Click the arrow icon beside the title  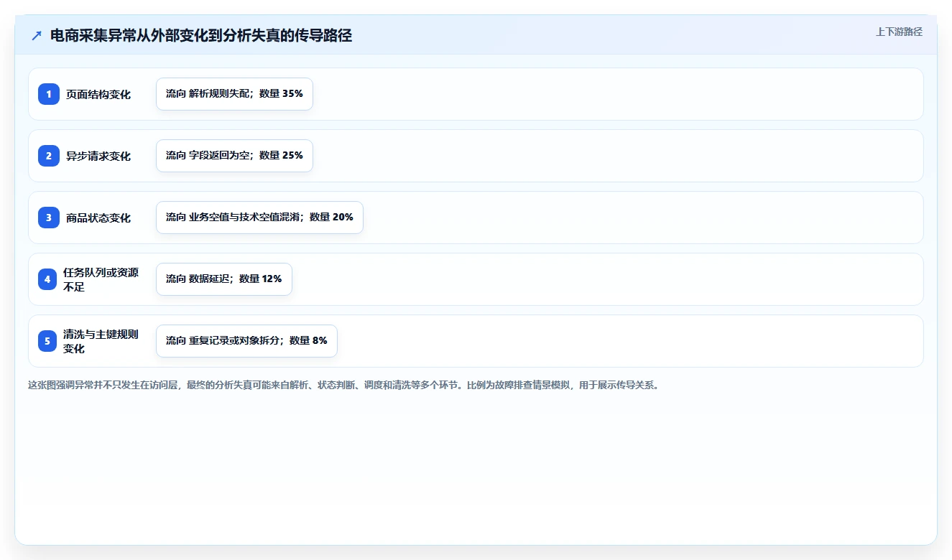(x=37, y=35)
